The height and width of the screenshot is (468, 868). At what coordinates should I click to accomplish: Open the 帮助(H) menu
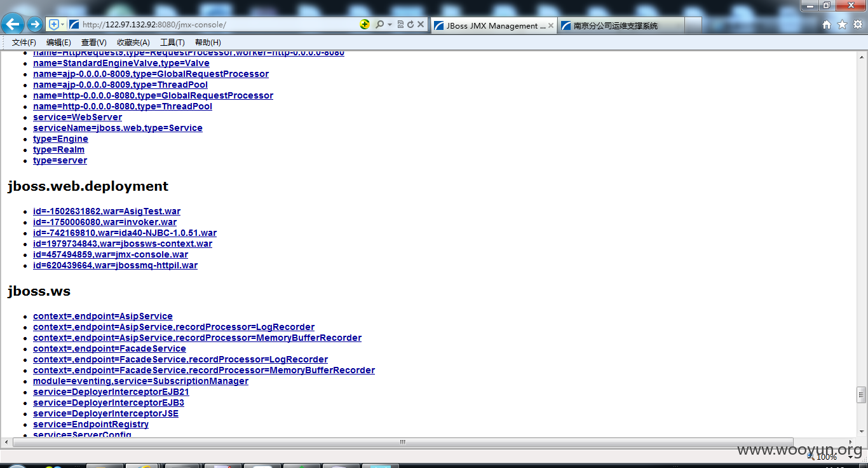click(208, 42)
